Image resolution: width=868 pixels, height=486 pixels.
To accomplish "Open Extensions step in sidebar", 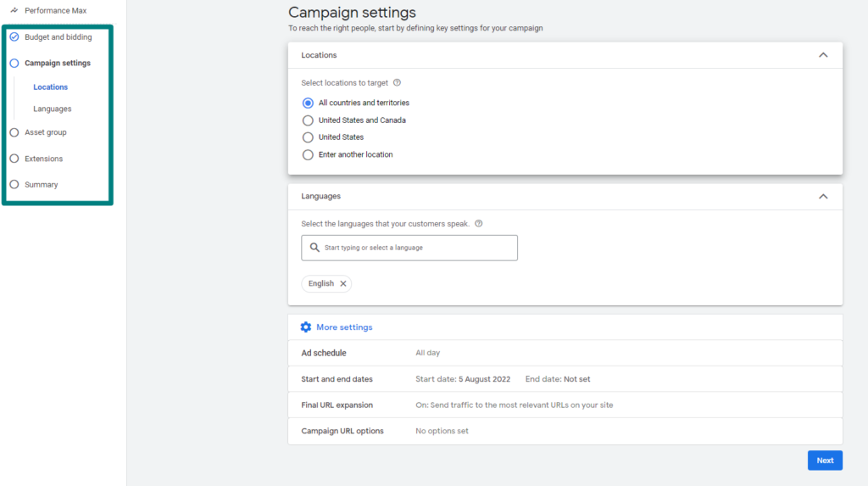I will pos(44,159).
